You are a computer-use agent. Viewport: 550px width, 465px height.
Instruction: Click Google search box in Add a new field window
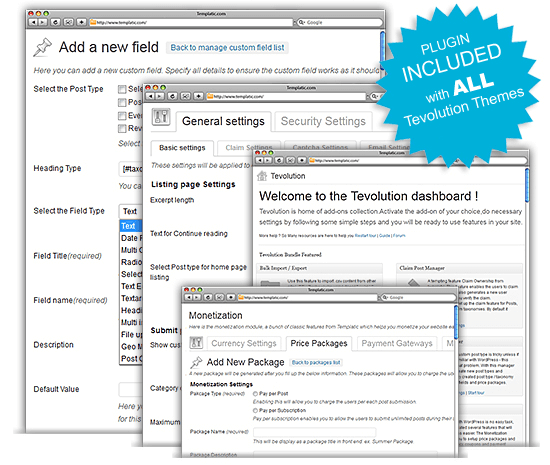pyautogui.click(x=340, y=22)
